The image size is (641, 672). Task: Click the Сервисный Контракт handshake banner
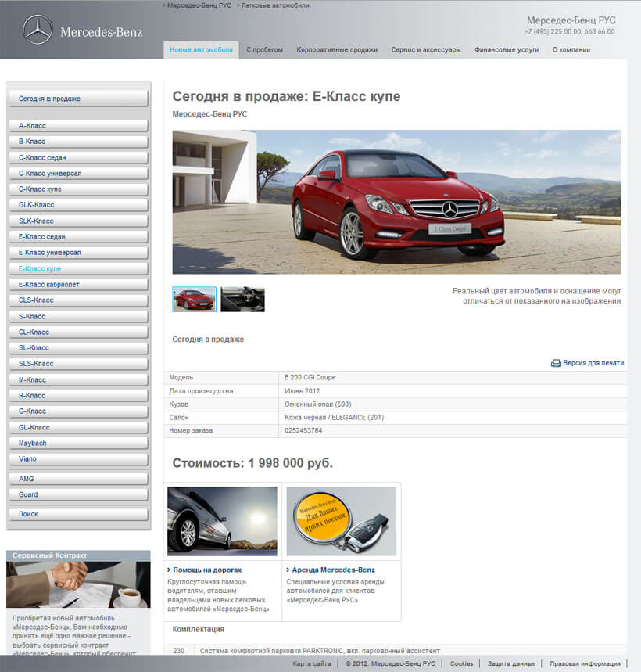78,584
